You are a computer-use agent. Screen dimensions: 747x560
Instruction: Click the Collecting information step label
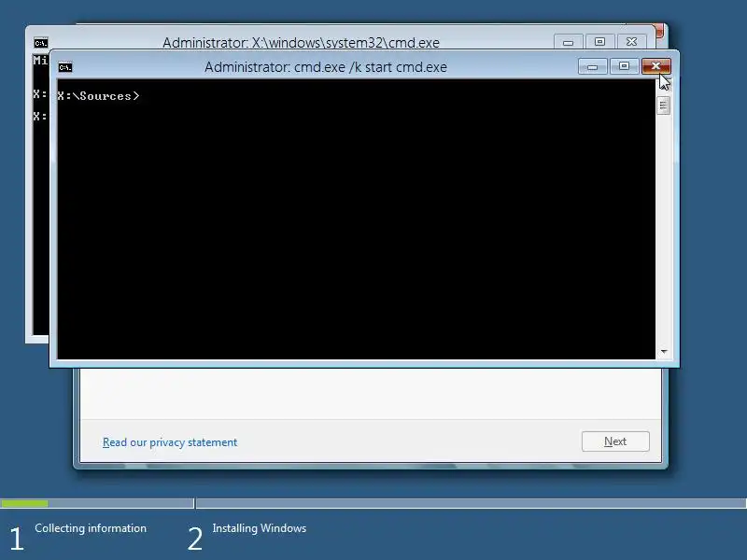tap(91, 528)
